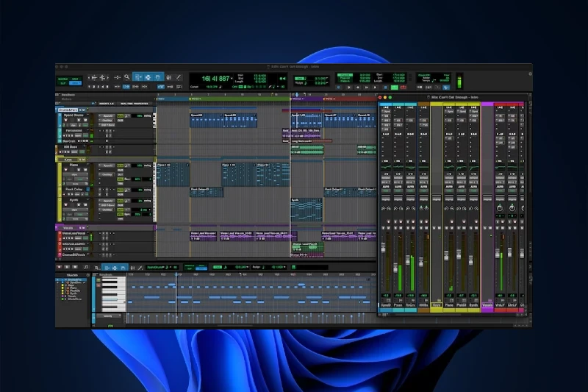Pick the Grabber hand tool

(x=157, y=76)
